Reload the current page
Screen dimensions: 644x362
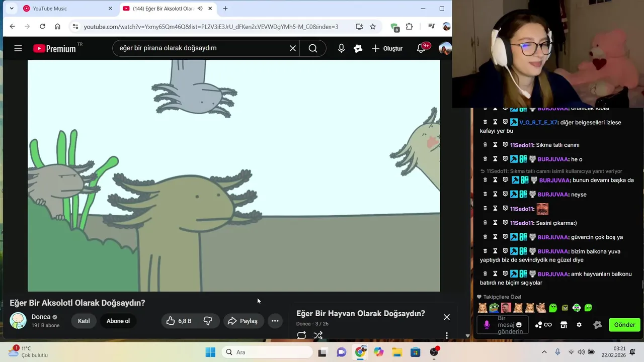42,27
